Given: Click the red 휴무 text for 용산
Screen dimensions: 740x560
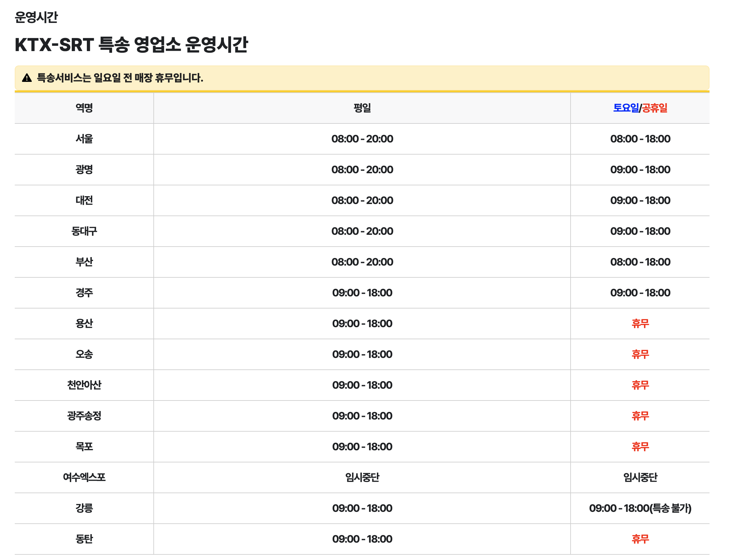Looking at the screenshot, I should pos(640,324).
